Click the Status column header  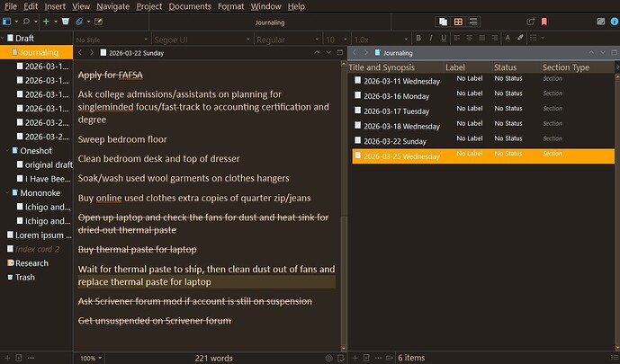517,67
